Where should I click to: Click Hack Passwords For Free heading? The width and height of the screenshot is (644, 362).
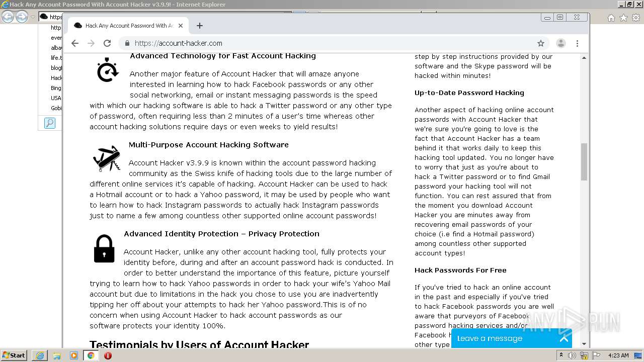coord(460,270)
